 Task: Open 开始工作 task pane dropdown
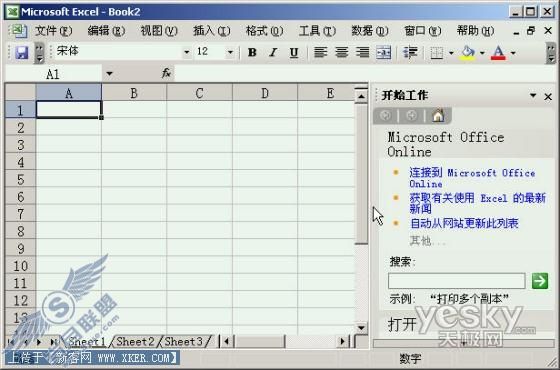tap(533, 95)
